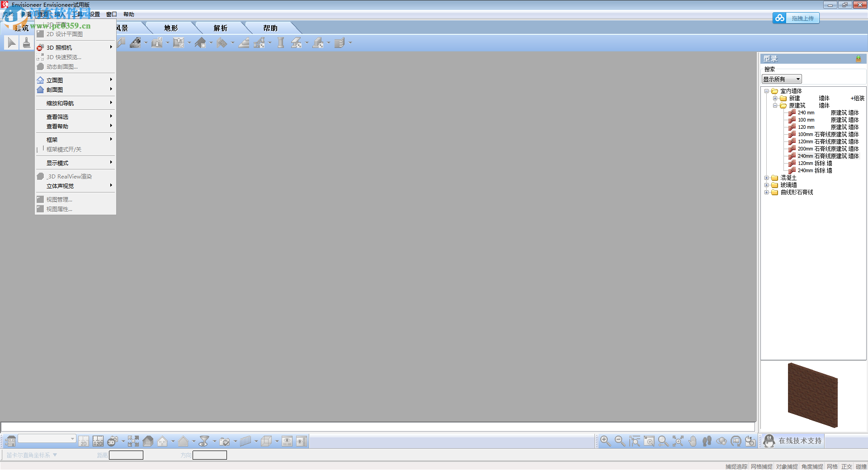868x470 pixels.
Task: Toggle 对象捕捉 object snap in status bar
Action: [x=787, y=466]
